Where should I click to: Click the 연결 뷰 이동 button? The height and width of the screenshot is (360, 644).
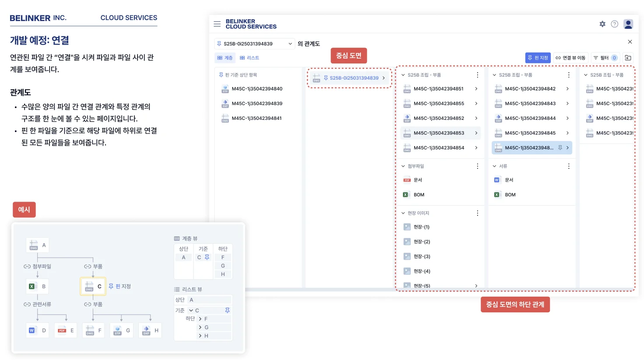[570, 58]
